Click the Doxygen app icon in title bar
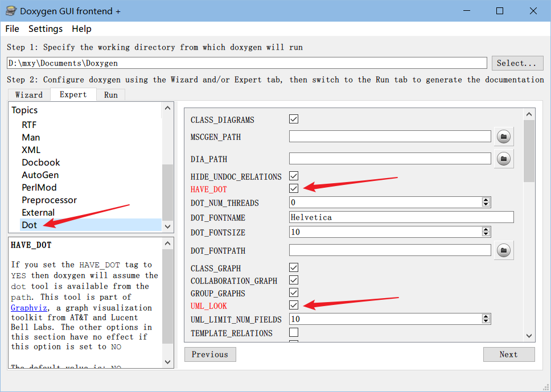 point(10,11)
